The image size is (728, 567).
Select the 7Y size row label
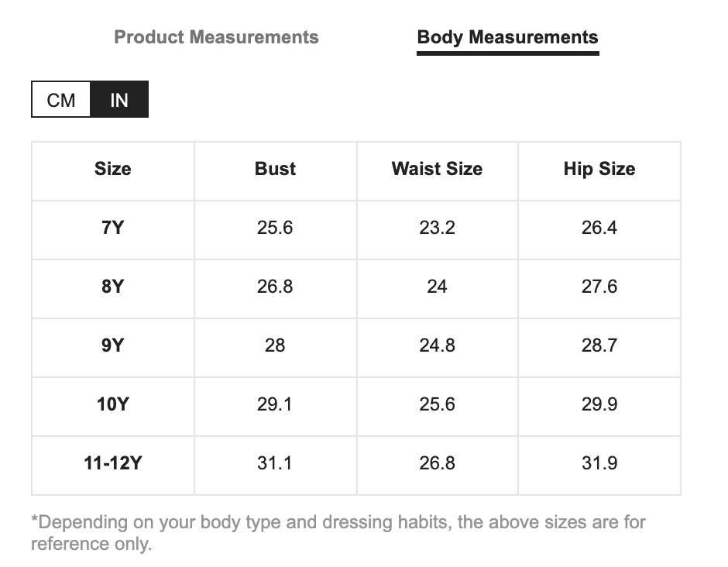click(x=113, y=228)
